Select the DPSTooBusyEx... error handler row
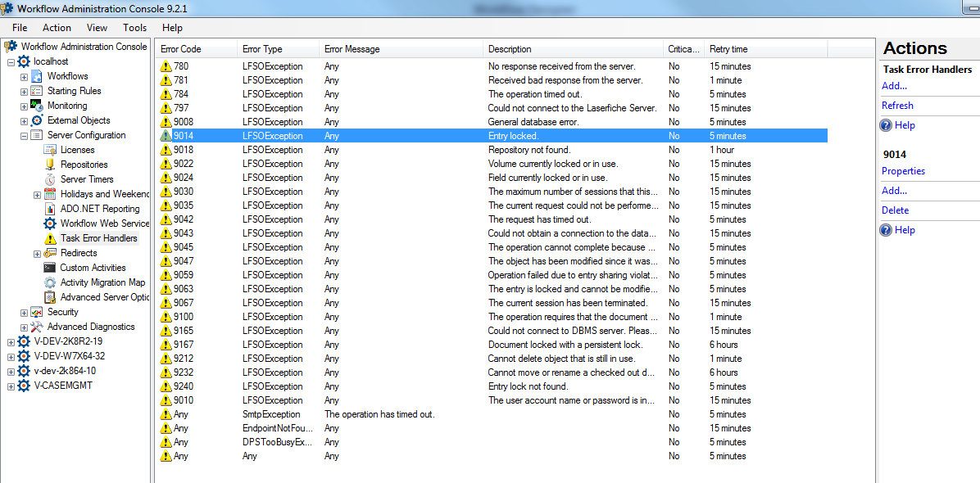This screenshot has width=980, height=483. point(492,442)
